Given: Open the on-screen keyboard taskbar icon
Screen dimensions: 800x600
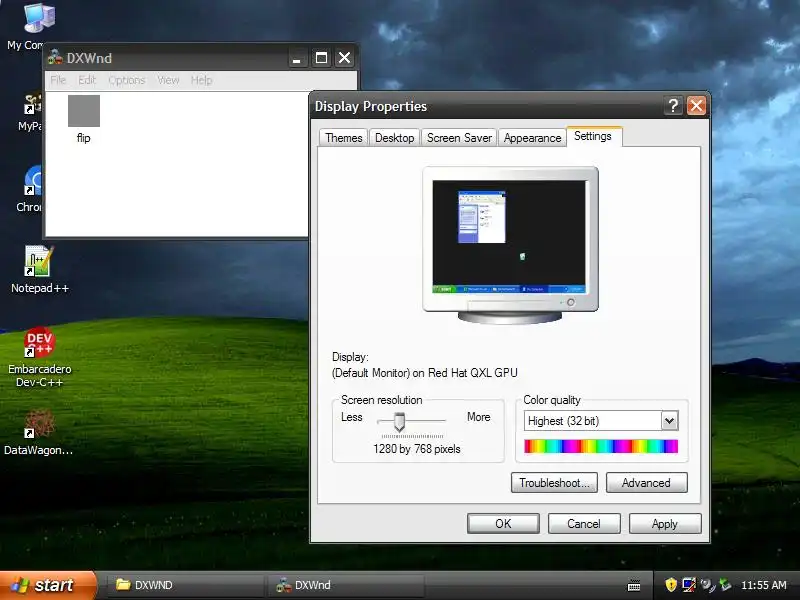Looking at the screenshot, I should coord(634,585).
